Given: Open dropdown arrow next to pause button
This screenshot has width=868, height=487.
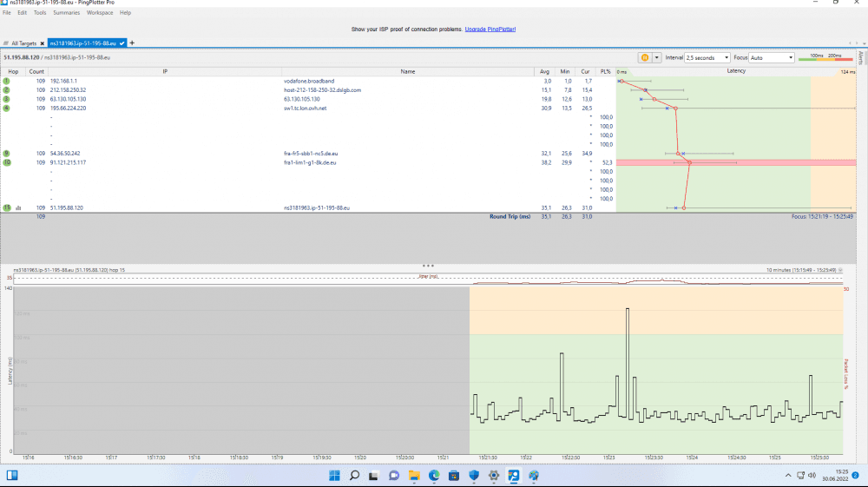Looking at the screenshot, I should 656,57.
